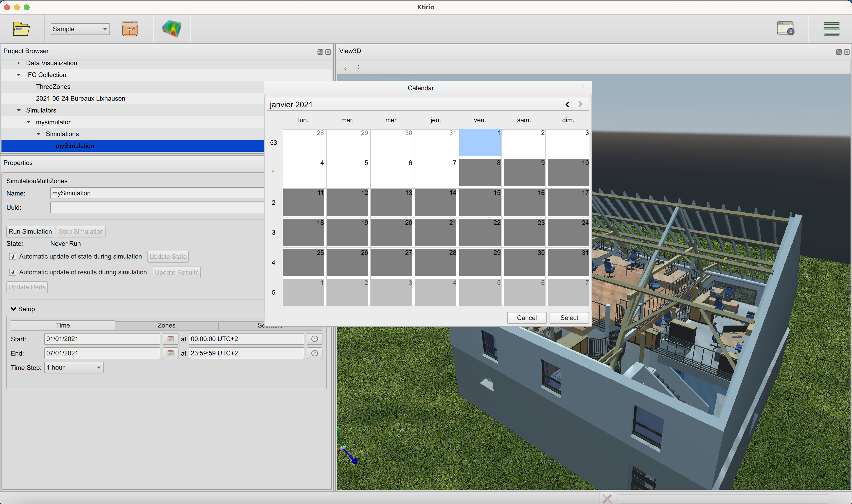Float the Project Browser panel
Viewport: 852px width, 504px height.
[320, 52]
